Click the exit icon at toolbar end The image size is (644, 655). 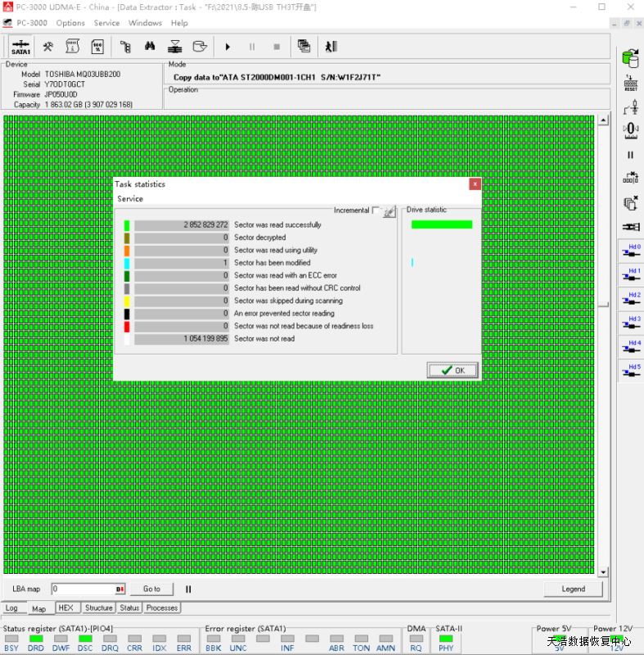pyautogui.click(x=331, y=47)
